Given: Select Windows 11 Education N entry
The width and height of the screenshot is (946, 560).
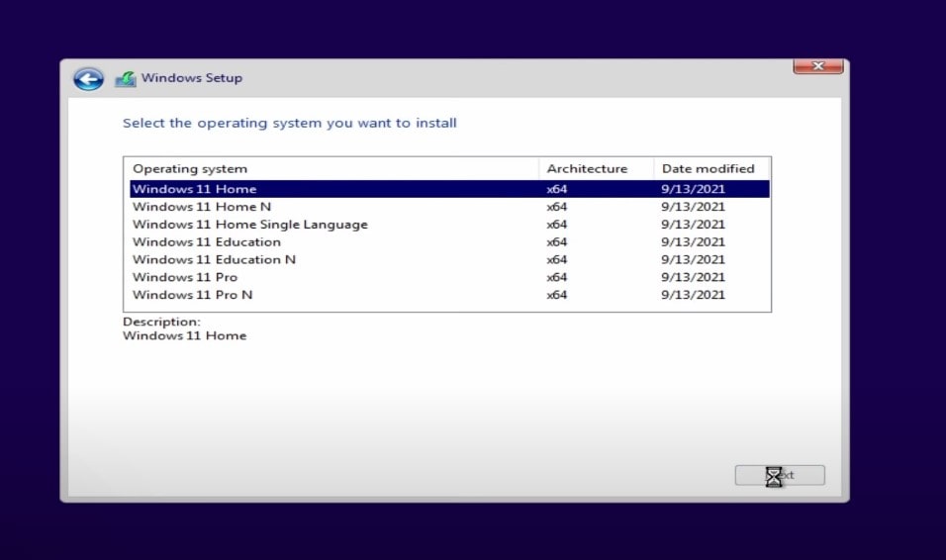Looking at the screenshot, I should click(x=214, y=260).
